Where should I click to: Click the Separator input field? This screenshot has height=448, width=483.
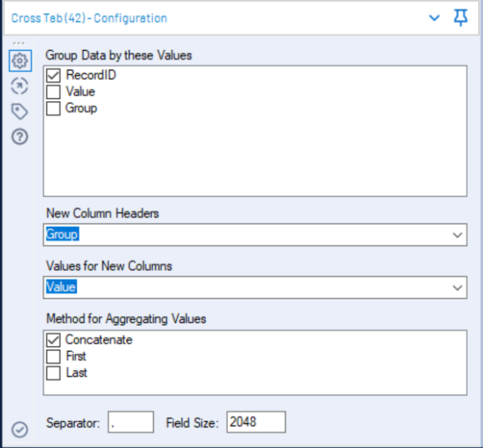click(x=131, y=422)
